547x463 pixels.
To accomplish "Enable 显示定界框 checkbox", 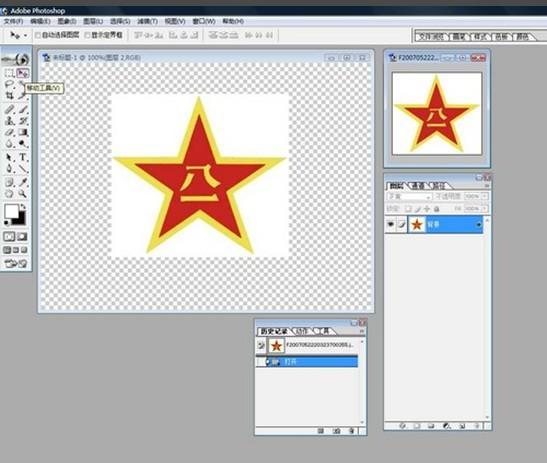I will [88, 35].
